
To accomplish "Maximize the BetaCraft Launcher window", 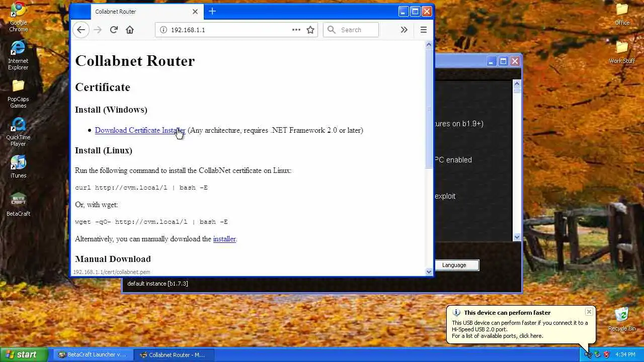I will tap(503, 61).
